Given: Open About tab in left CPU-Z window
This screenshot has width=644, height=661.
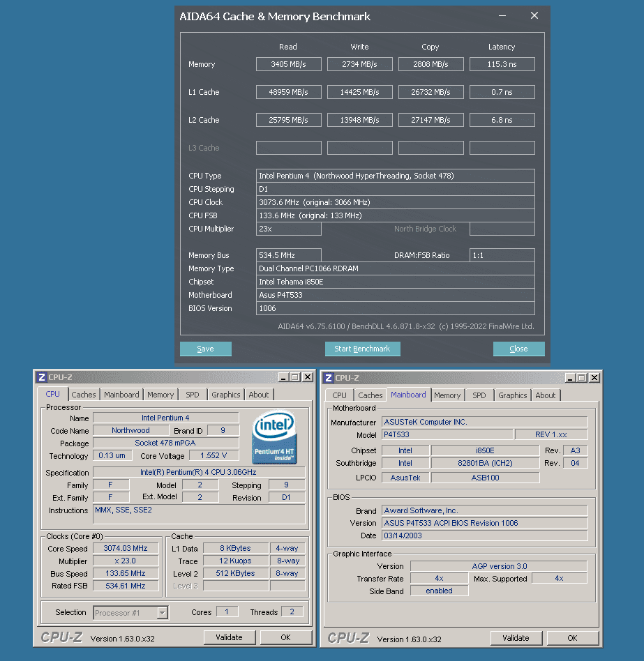Looking at the screenshot, I should click(259, 395).
